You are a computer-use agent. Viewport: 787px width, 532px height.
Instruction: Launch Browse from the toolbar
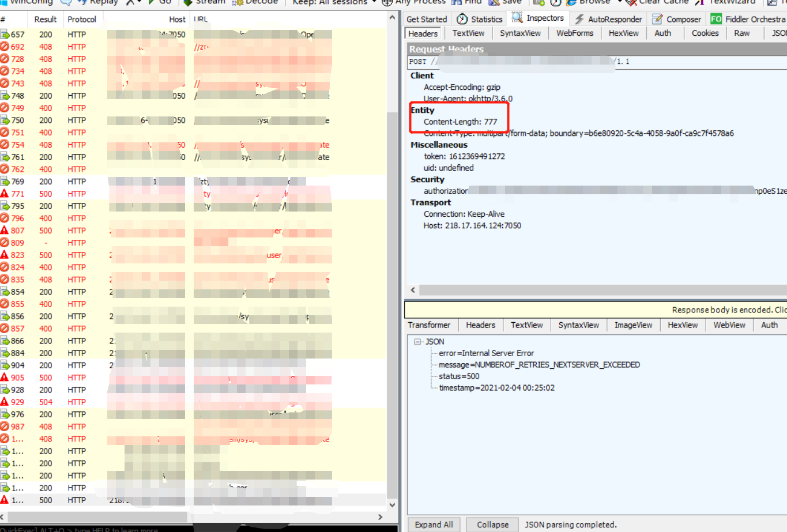589,2
